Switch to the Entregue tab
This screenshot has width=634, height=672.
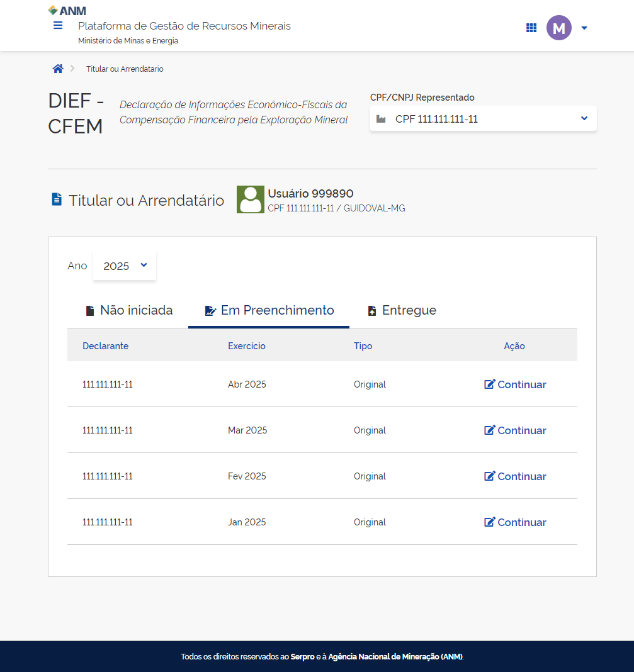pyautogui.click(x=402, y=310)
